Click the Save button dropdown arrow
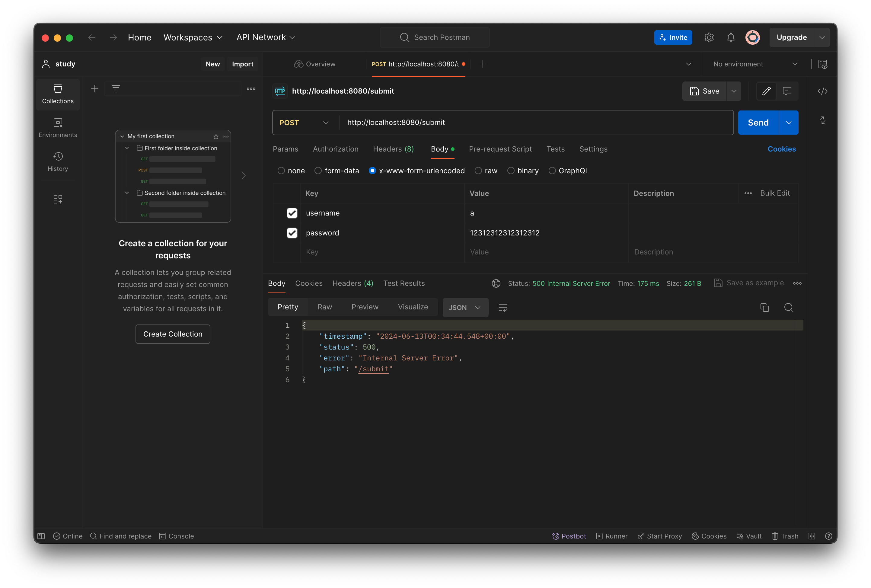Image resolution: width=871 pixels, height=588 pixels. [733, 91]
